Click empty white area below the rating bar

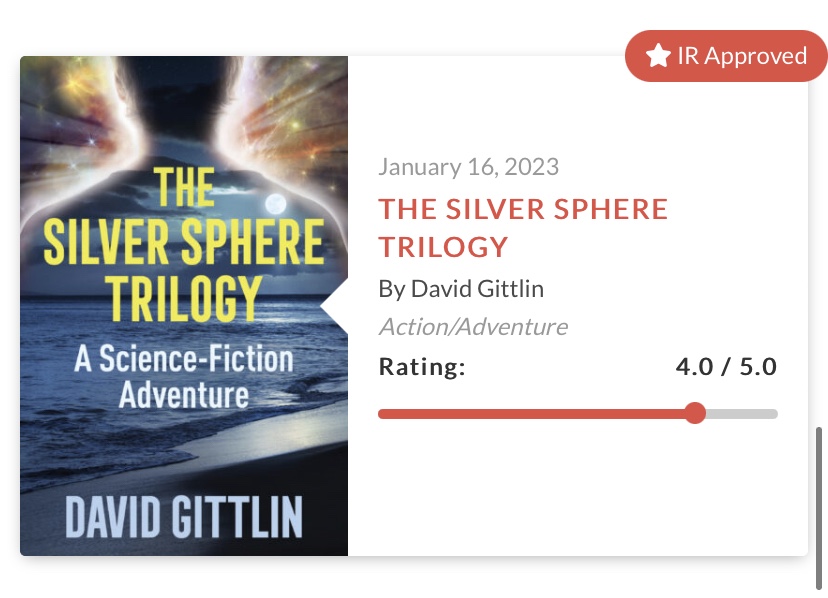(x=577, y=490)
